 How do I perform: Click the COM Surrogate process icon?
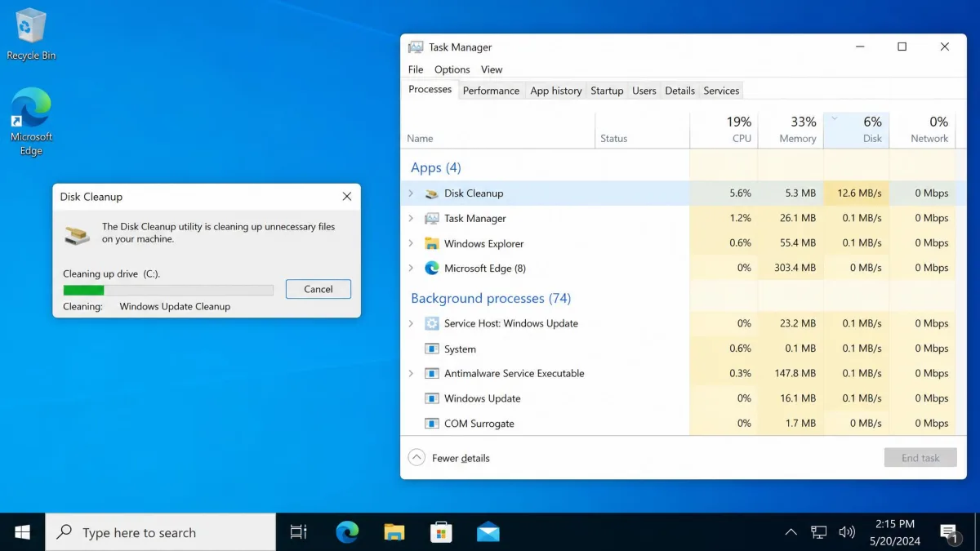point(432,424)
